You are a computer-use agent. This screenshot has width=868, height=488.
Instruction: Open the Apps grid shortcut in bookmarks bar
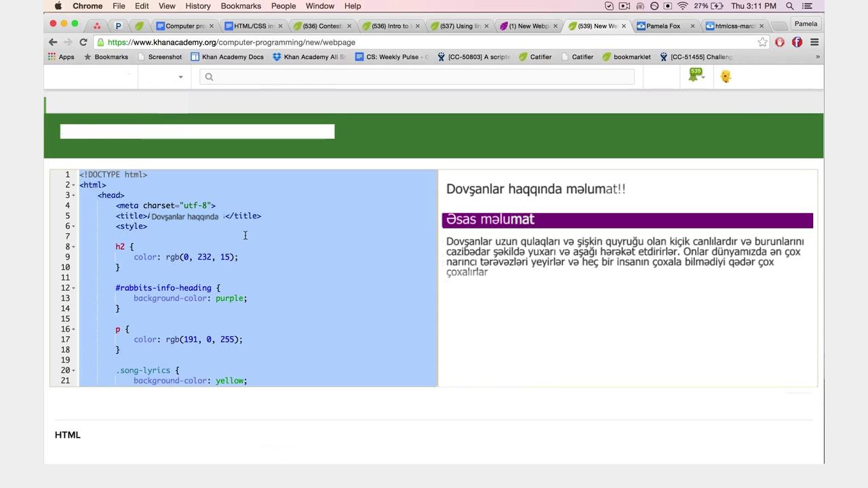[61, 57]
